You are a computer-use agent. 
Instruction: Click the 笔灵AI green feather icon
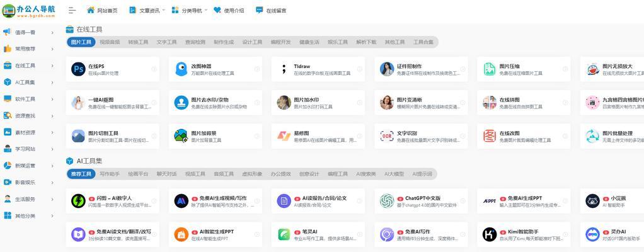click(x=284, y=234)
